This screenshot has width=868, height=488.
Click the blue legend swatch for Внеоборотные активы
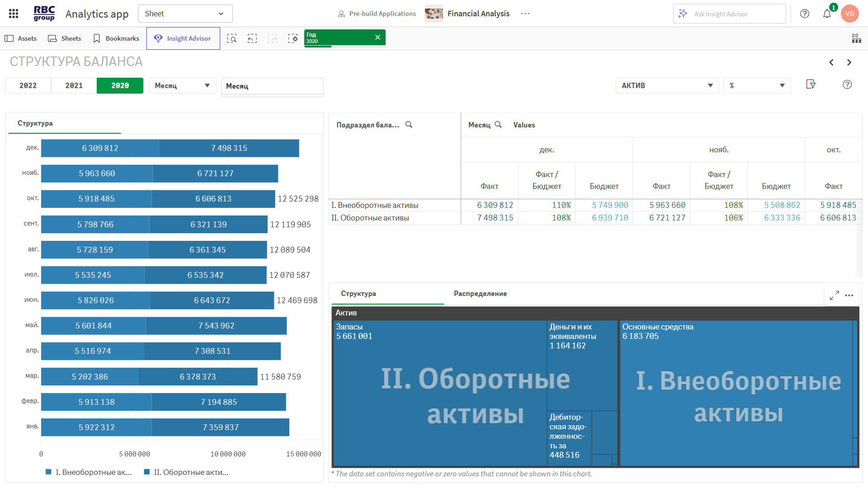coord(48,472)
